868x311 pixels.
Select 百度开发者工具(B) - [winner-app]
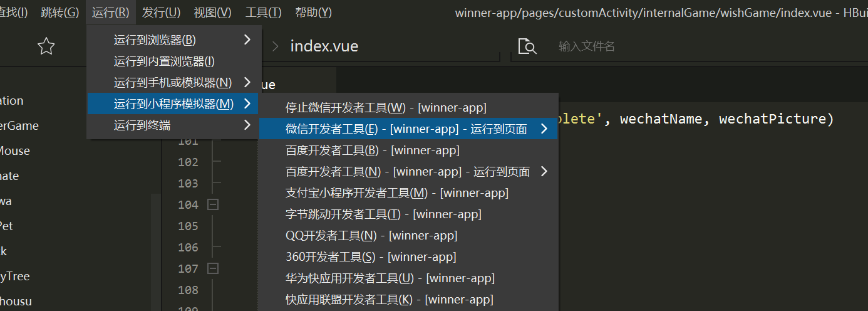(x=408, y=150)
